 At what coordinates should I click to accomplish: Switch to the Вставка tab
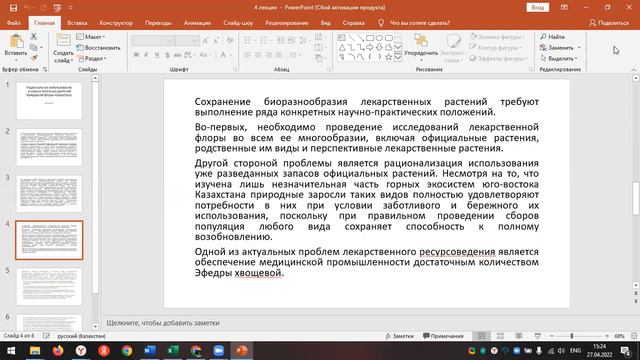click(x=77, y=23)
